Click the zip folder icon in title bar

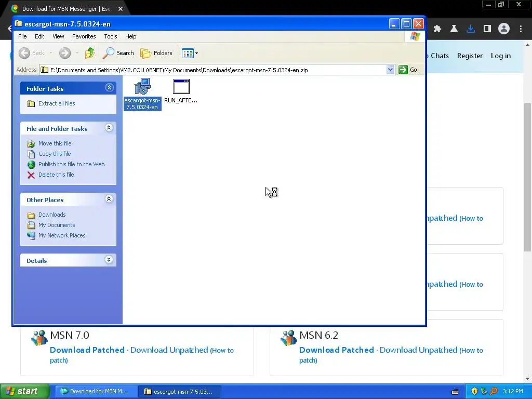click(19, 24)
